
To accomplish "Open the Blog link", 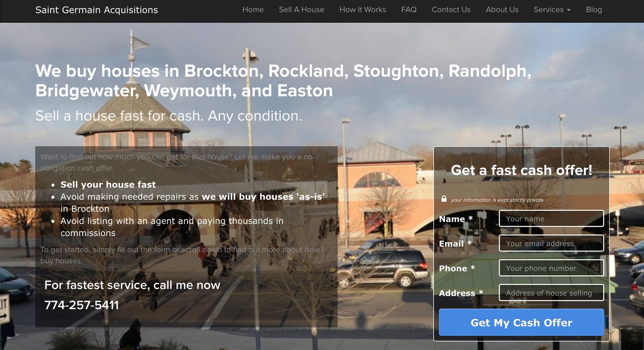I will pyautogui.click(x=594, y=10).
